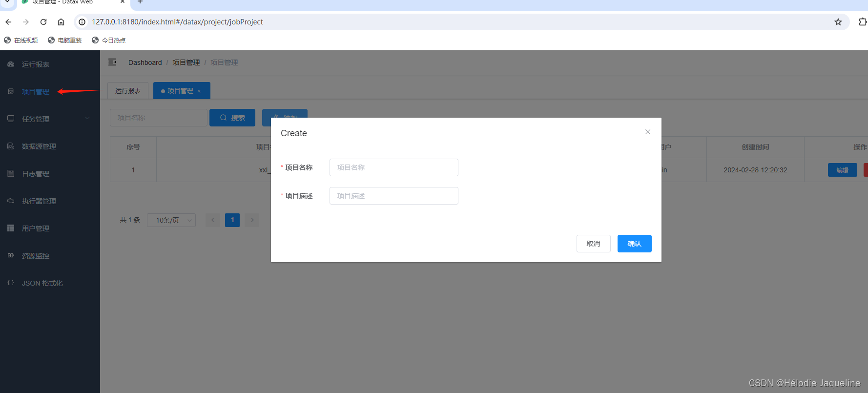
Task: Switch to the 运行报表 tab
Action: [x=128, y=91]
